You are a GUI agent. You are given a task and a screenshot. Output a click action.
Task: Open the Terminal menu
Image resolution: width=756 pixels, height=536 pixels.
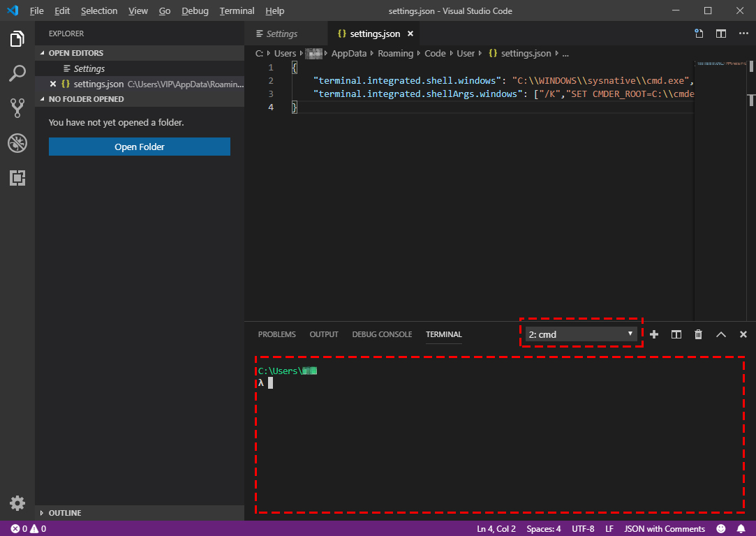[237, 10]
